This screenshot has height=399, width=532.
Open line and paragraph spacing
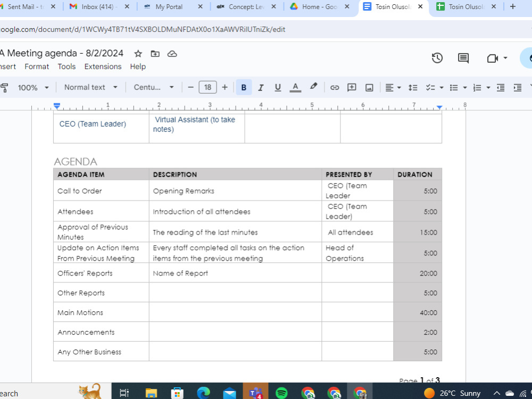[413, 88]
